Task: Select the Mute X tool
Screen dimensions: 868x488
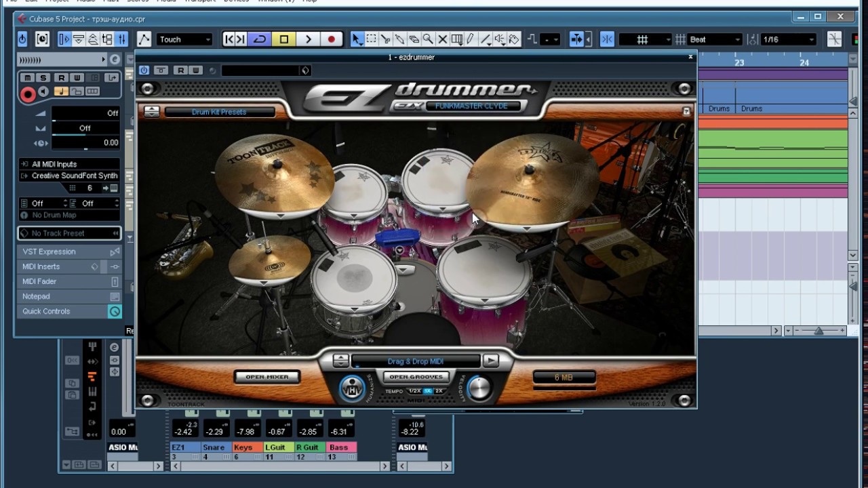Action: [x=443, y=39]
